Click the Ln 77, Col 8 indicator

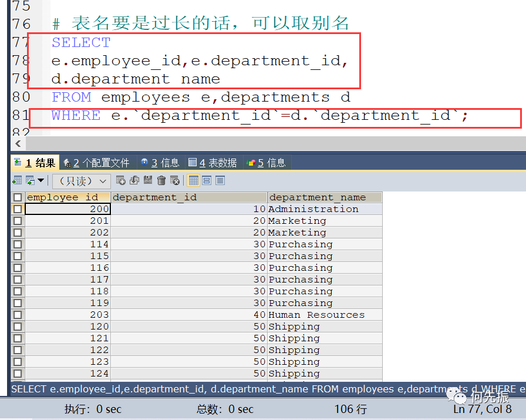coord(483,409)
